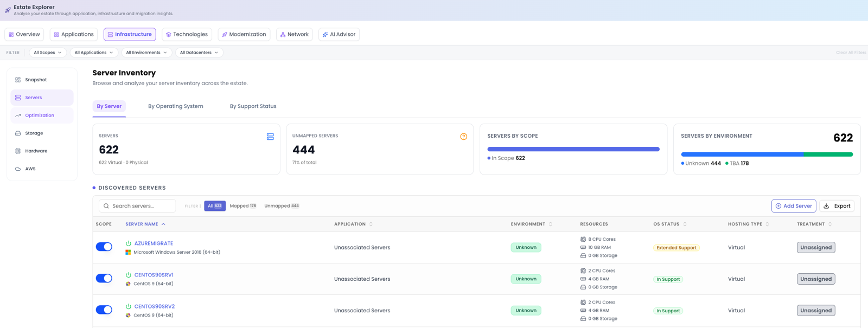Switch to the Modernization tab
Image resolution: width=868 pixels, height=328 pixels.
(244, 34)
